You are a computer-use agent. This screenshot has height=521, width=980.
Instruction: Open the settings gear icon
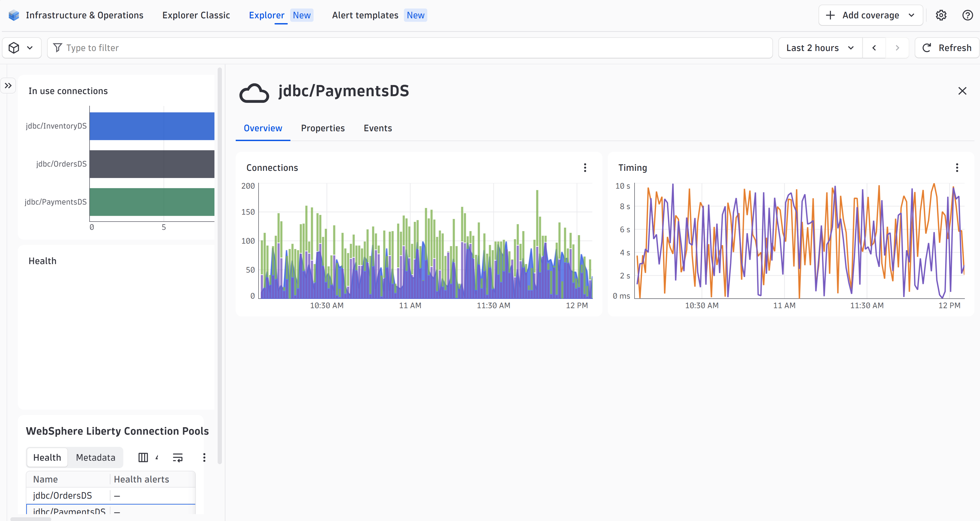(941, 15)
